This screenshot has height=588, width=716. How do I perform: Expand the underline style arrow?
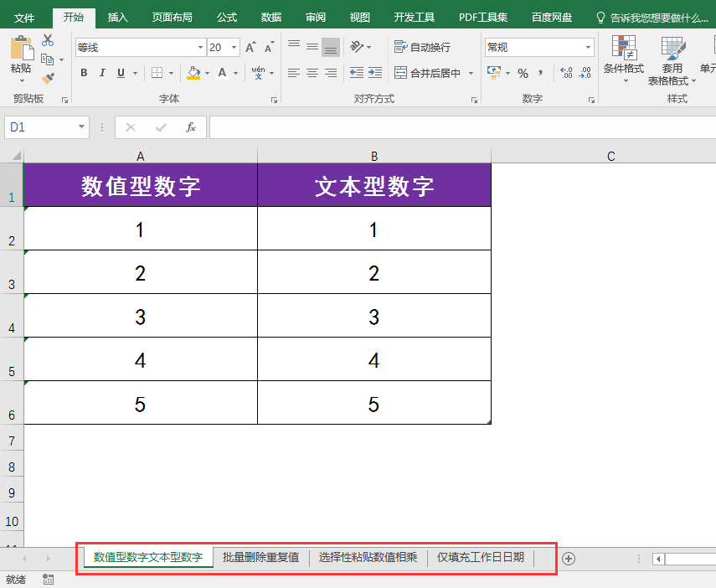(x=135, y=73)
